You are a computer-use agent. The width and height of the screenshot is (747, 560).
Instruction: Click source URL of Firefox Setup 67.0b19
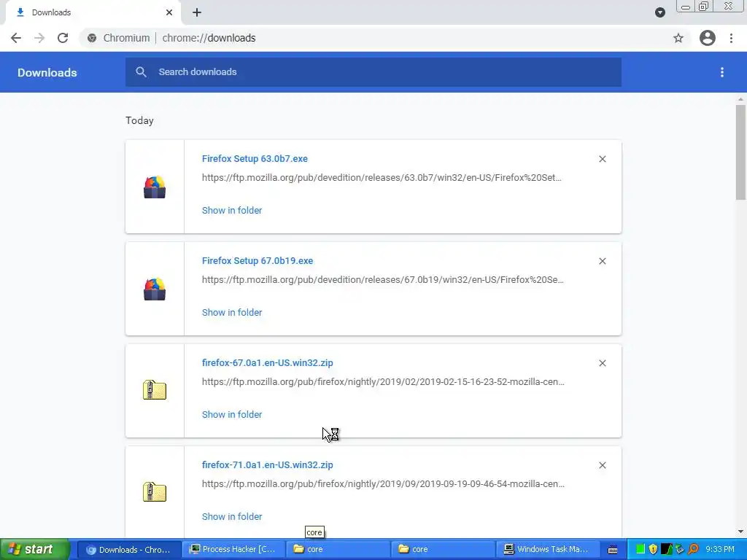pos(382,279)
